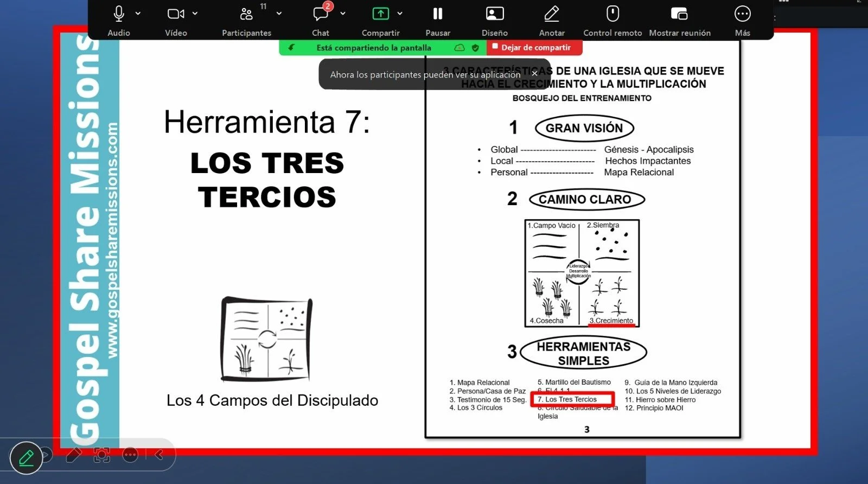Click the '5. Martillo del Bautismo' list item
The width and height of the screenshot is (868, 484).
pyautogui.click(x=574, y=382)
